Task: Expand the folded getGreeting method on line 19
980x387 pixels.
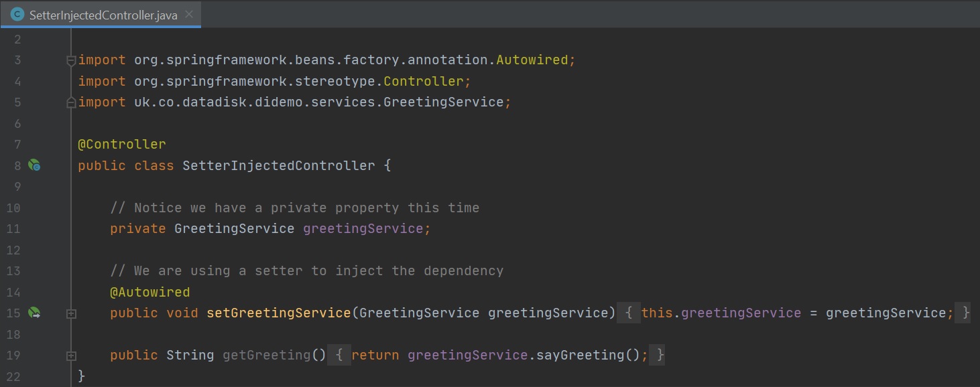Action: tap(71, 356)
